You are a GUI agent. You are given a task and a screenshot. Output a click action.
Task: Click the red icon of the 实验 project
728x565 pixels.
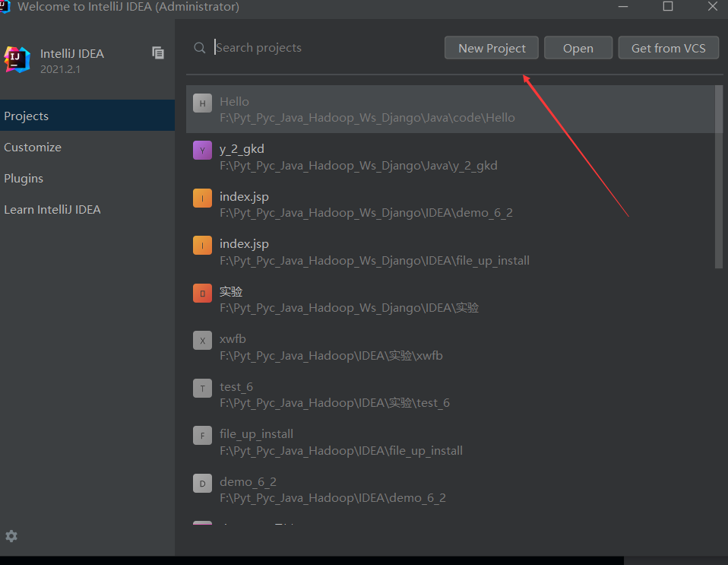(x=202, y=294)
